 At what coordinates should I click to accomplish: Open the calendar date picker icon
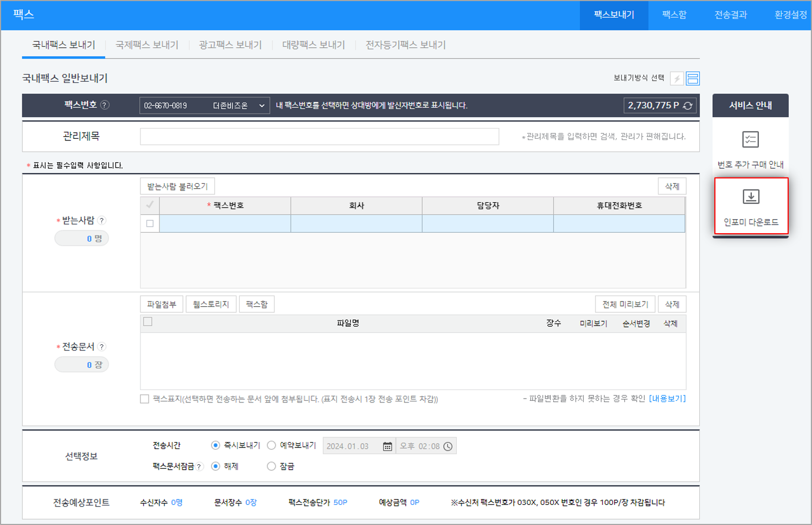coord(387,446)
